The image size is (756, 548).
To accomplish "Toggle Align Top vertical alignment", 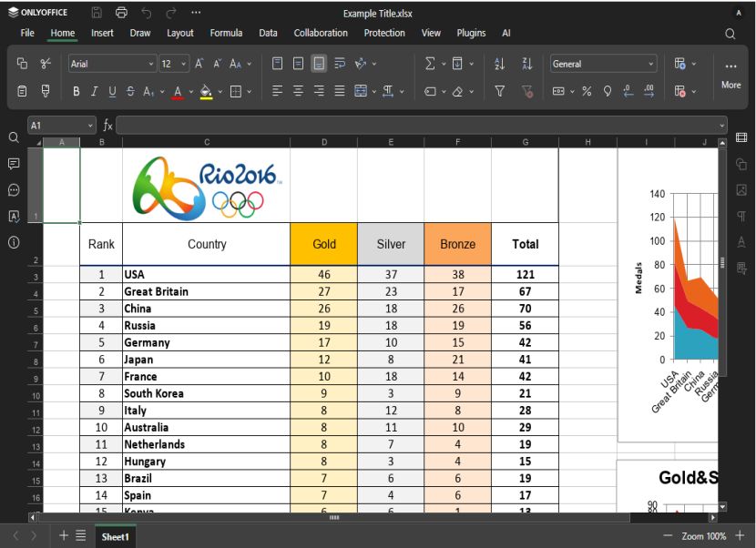I will coord(277,63).
